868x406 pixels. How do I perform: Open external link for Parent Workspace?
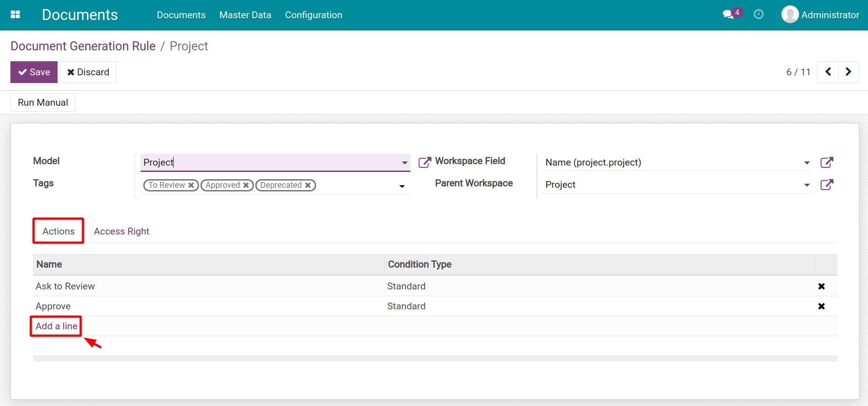tap(827, 185)
